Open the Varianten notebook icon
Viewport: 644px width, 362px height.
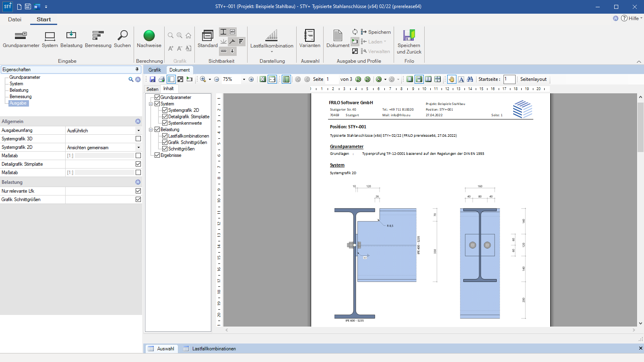[x=310, y=39]
